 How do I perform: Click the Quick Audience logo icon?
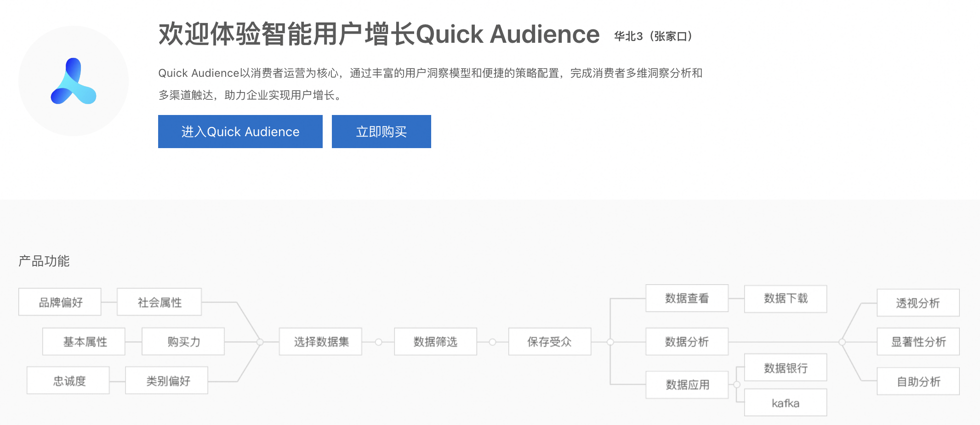coord(74,81)
